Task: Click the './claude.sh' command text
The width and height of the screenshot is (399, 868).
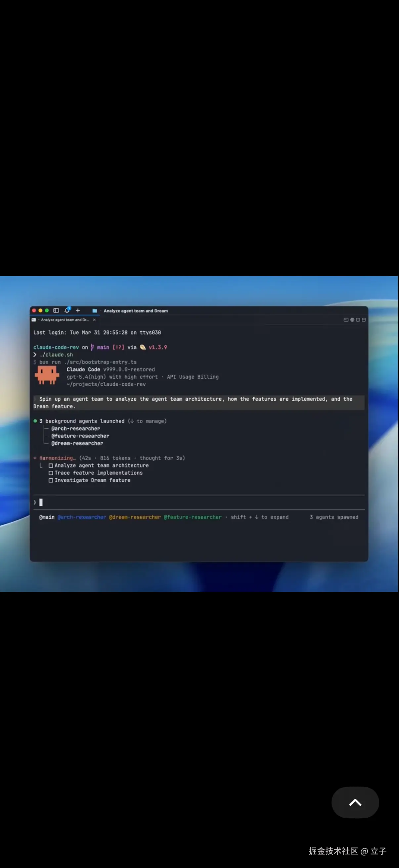Action: point(56,355)
